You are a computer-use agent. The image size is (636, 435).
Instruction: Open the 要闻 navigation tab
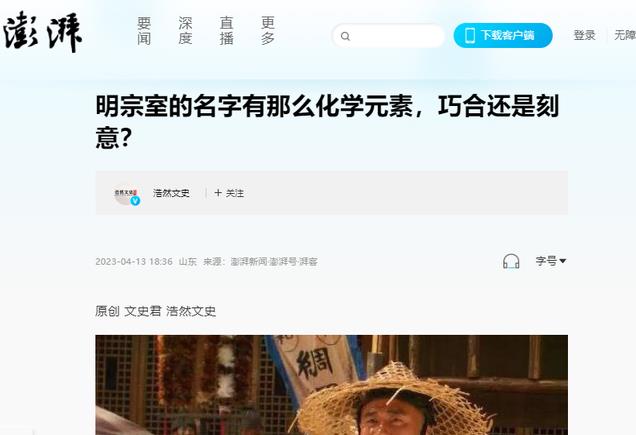click(144, 30)
